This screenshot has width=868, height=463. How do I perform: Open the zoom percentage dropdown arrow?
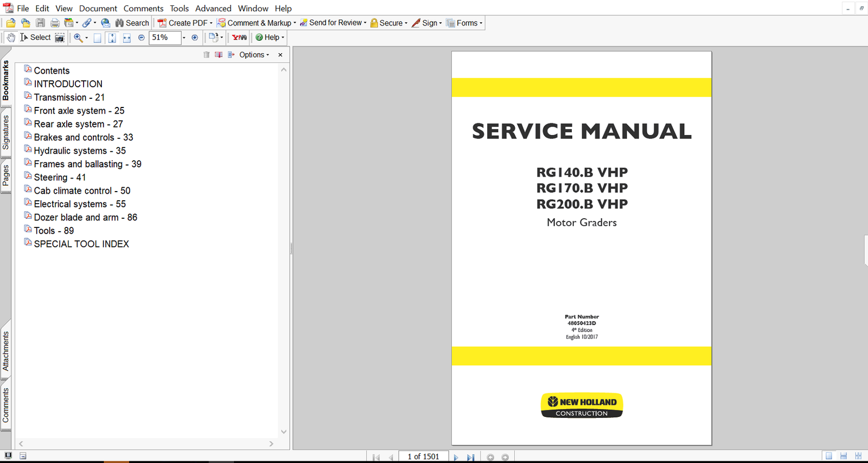point(184,37)
